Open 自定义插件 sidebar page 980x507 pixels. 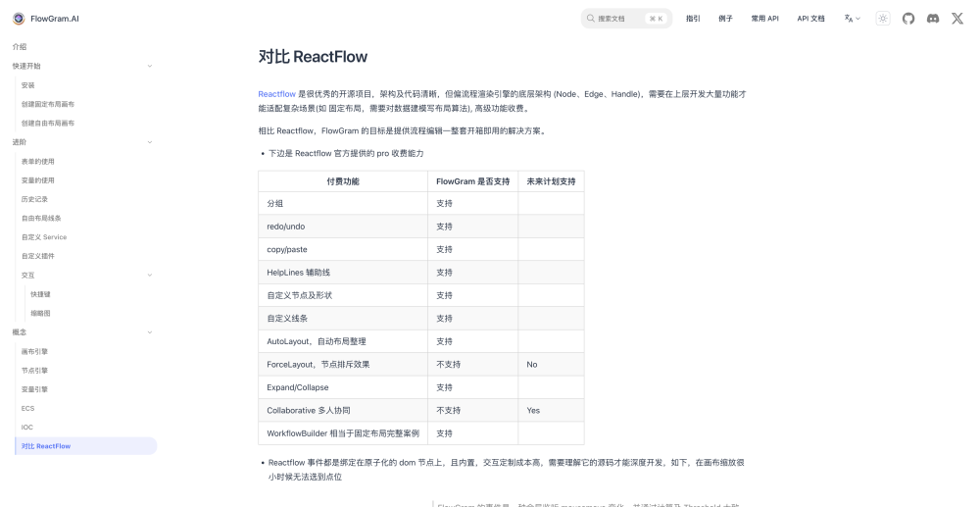pyautogui.click(x=38, y=256)
